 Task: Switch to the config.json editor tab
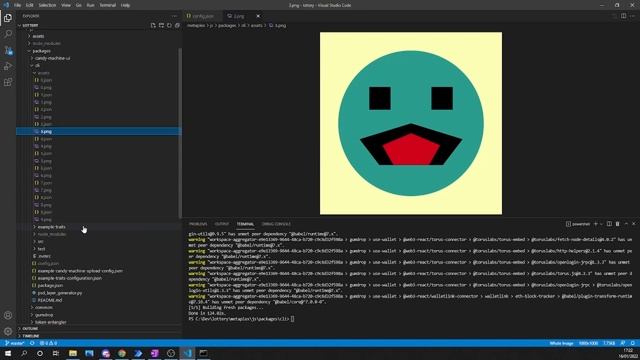[203, 16]
